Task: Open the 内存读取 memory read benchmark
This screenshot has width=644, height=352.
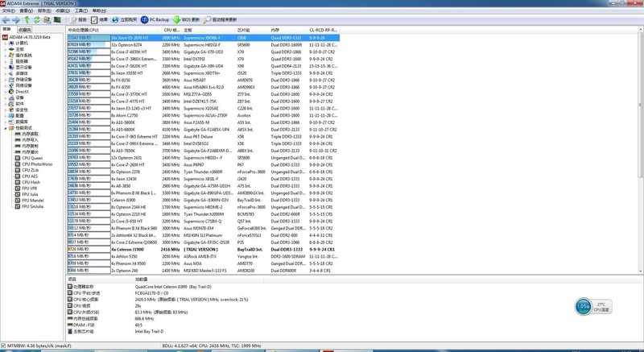Action: 27,134
